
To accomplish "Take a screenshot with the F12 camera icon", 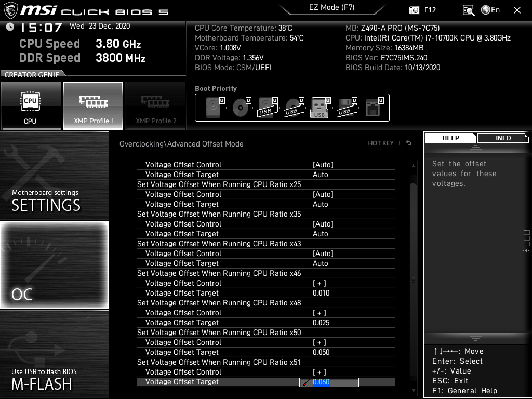I will pos(414,10).
